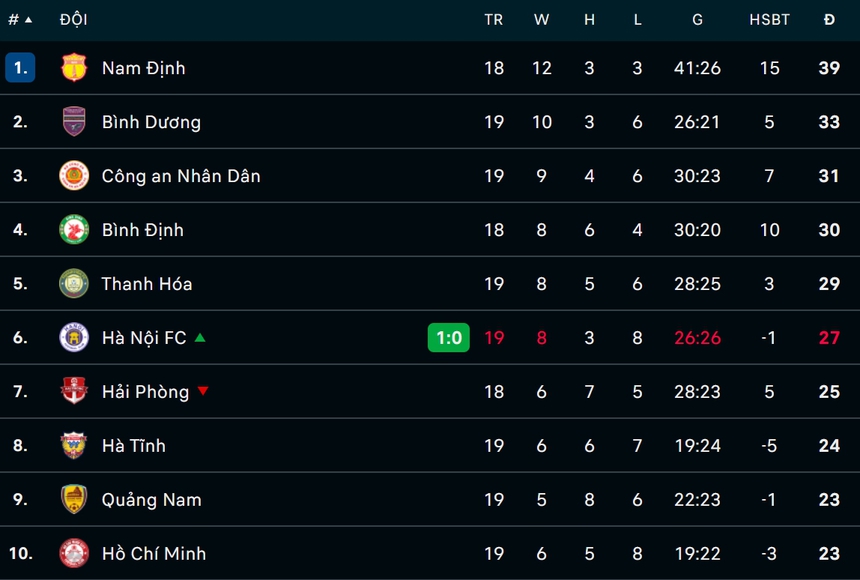Open the Nam Định team link
Screen dimensions: 860x580
point(143,68)
